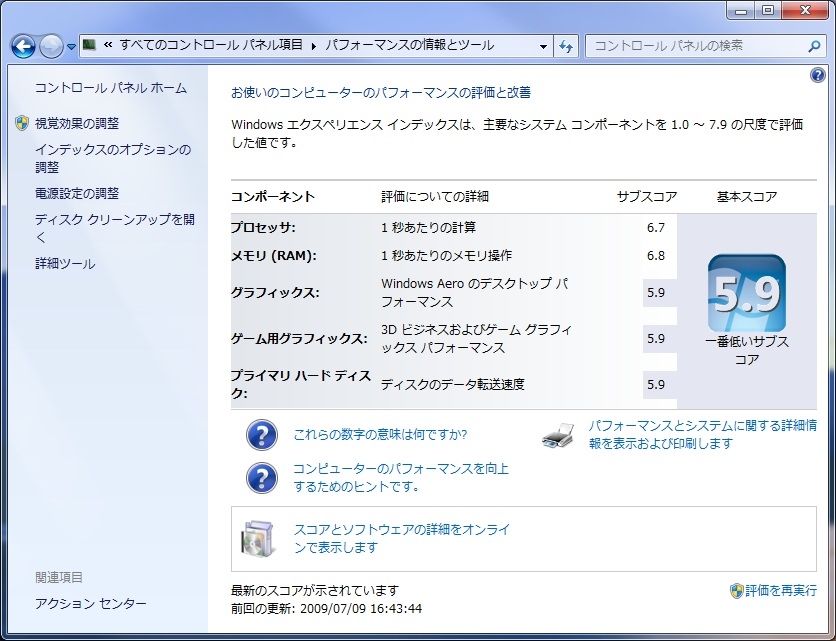836x641 pixels.
Task: Select すべてのコントロール パネル項目 breadcrumb
Action: click(x=211, y=45)
